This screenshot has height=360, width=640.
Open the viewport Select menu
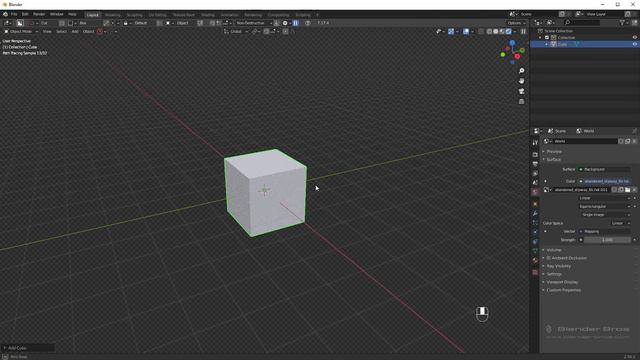coord(61,31)
